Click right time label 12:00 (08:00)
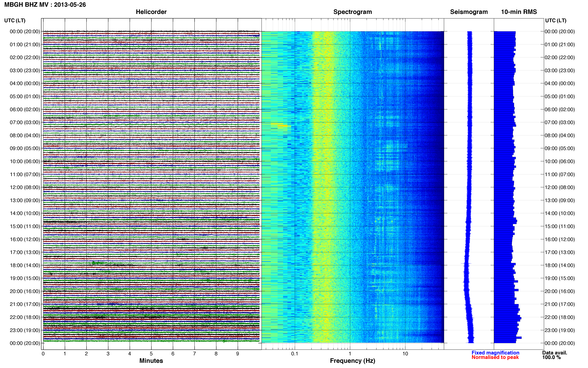This screenshot has height=368, width=588. coord(560,187)
